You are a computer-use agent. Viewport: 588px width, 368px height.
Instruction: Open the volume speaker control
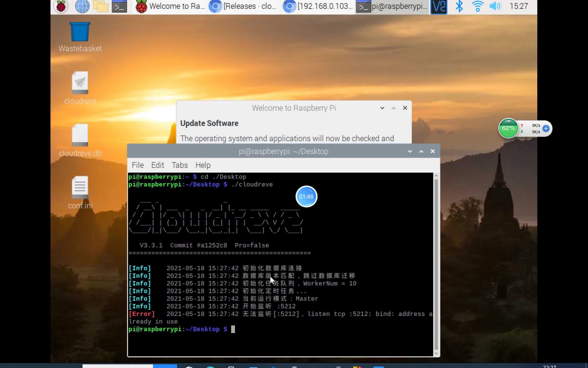(x=495, y=6)
